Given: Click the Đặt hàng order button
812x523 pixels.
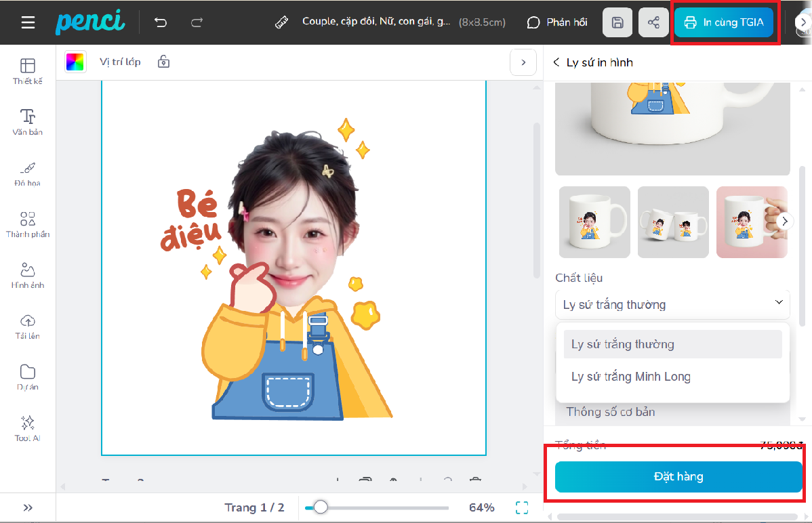Looking at the screenshot, I should coord(678,477).
